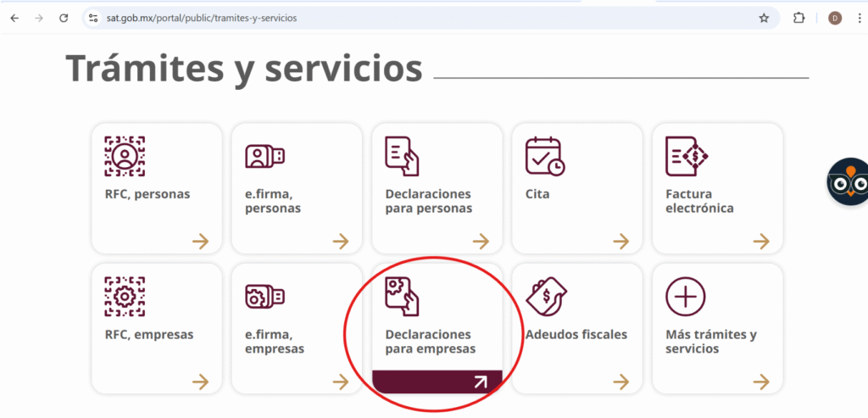
Task: Open the e.firma, personas label
Action: pos(273,202)
